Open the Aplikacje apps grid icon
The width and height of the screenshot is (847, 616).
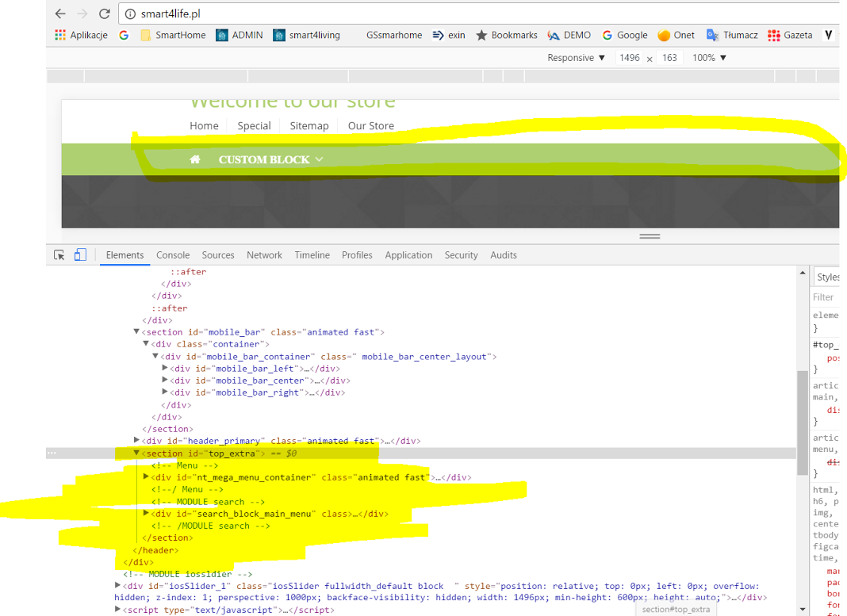tap(60, 35)
